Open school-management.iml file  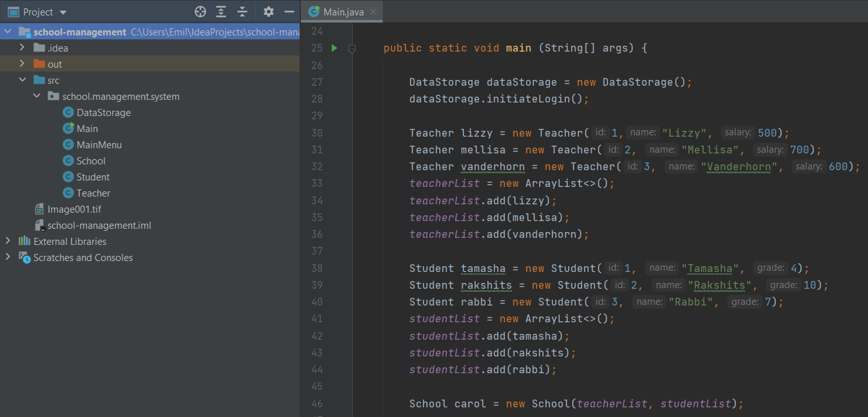[x=99, y=226]
